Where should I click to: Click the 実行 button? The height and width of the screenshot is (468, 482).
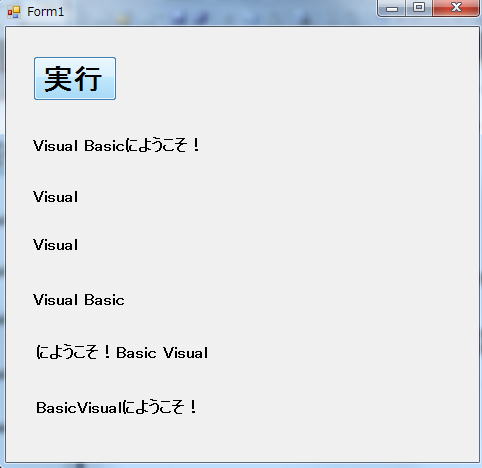tap(75, 78)
